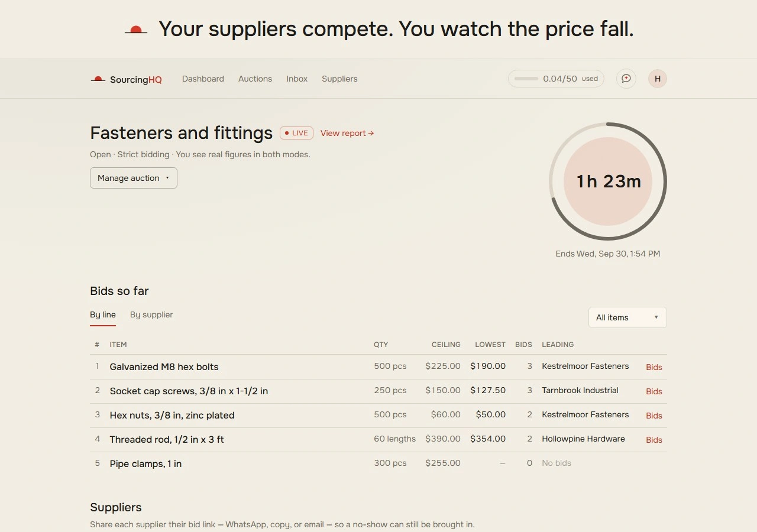Click the 0.04/50 used usage bar

coord(556,79)
